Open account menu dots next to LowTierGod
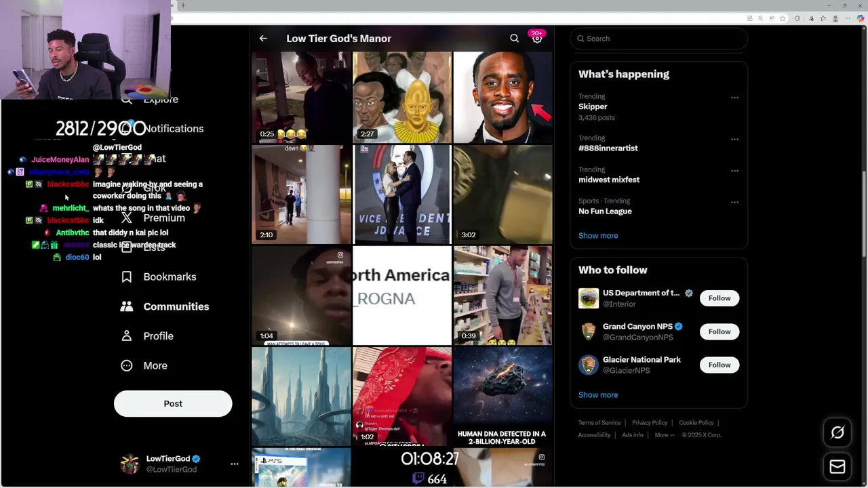The height and width of the screenshot is (488, 868). coord(235,464)
